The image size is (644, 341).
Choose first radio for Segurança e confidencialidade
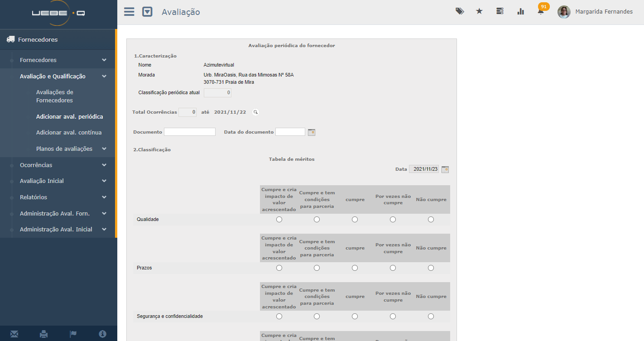tap(279, 317)
